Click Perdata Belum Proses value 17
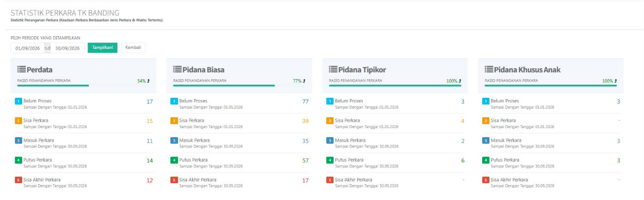This screenshot has width=644, height=200. 150,101
